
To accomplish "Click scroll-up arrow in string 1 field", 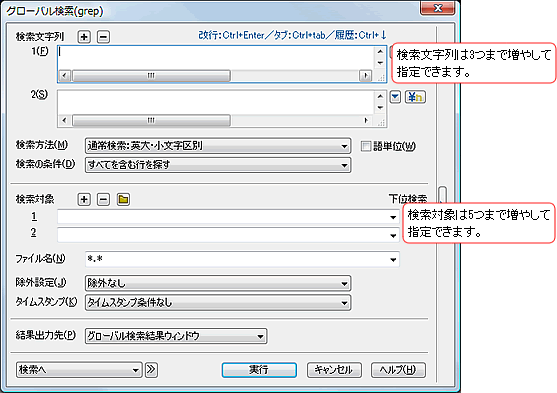I will tap(380, 52).
